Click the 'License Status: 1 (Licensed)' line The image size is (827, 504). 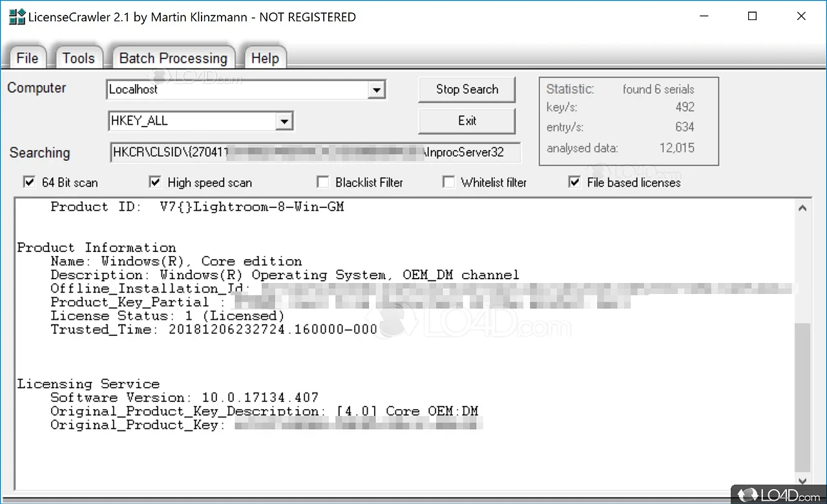coord(167,316)
